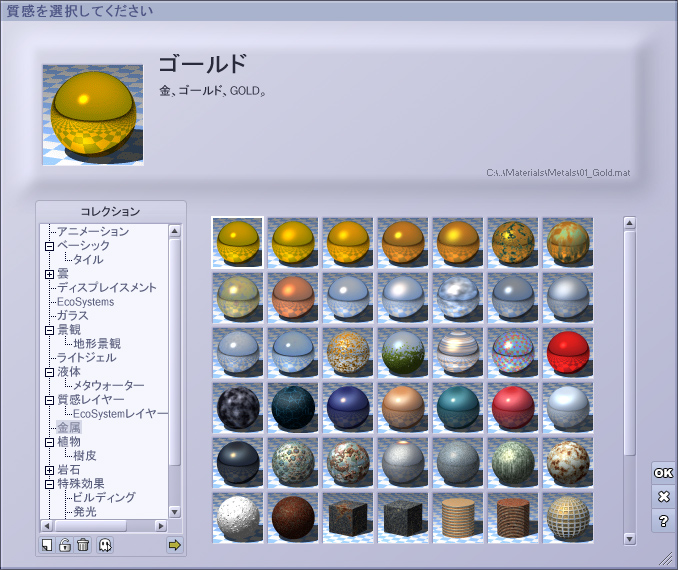
Task: Click the dialog resize grip corner
Action: (x=666, y=559)
